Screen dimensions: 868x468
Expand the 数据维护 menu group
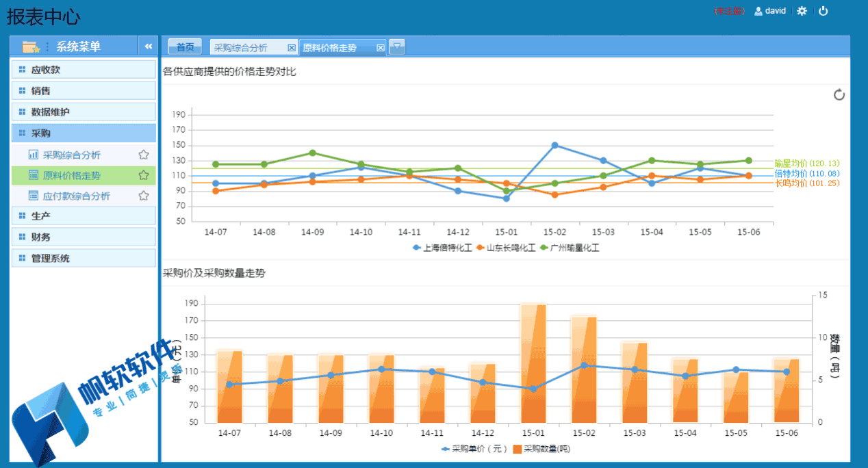(84, 112)
